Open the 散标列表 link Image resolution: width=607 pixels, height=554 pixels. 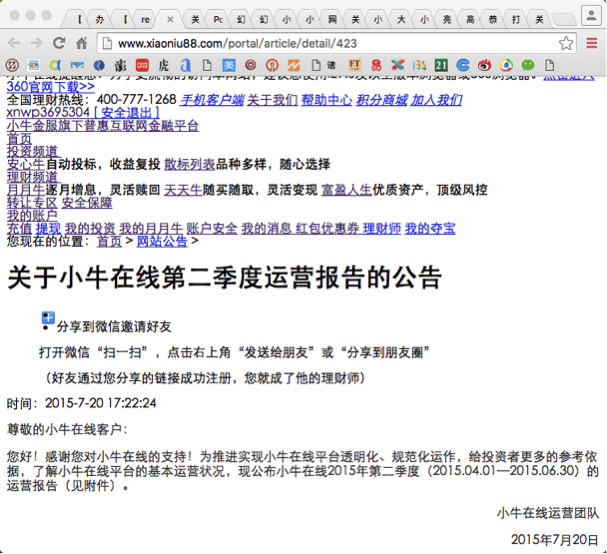click(x=190, y=164)
